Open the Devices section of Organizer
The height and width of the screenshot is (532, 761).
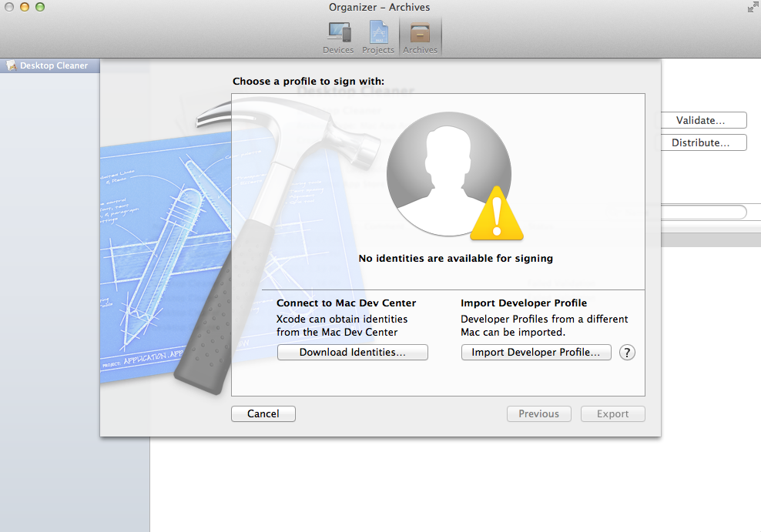point(338,38)
